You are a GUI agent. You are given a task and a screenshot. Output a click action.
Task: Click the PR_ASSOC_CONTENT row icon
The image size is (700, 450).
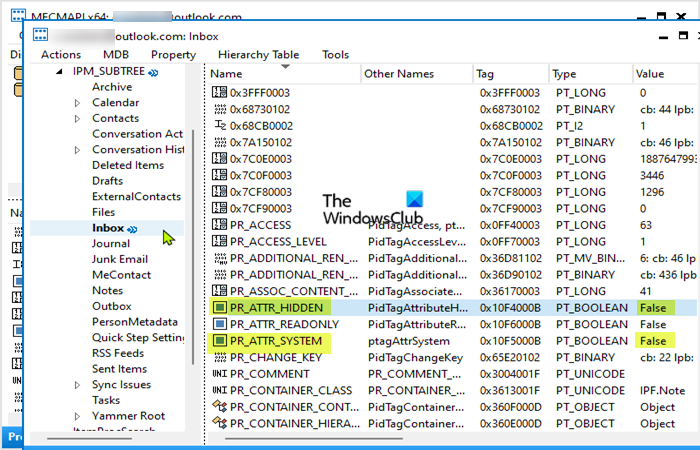tap(220, 291)
